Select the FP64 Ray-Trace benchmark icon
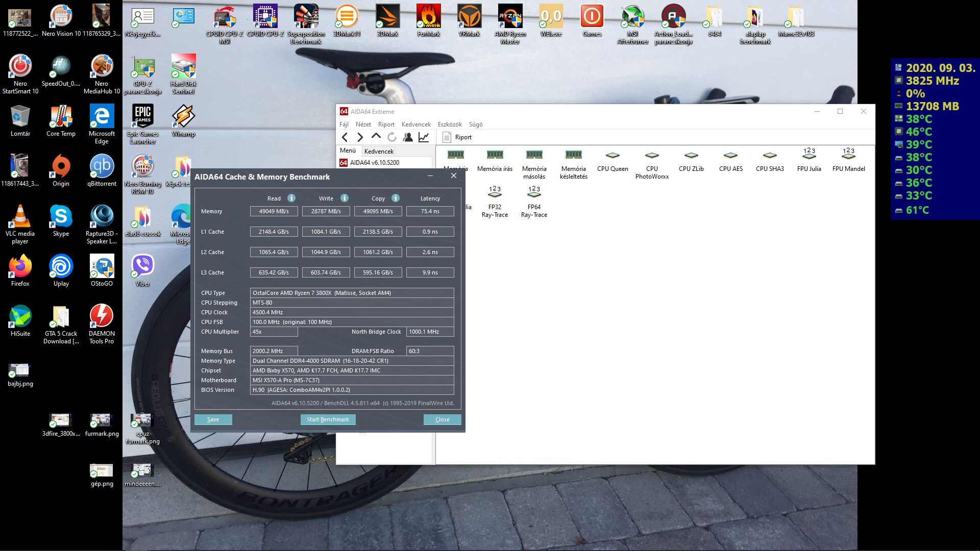 pyautogui.click(x=534, y=202)
